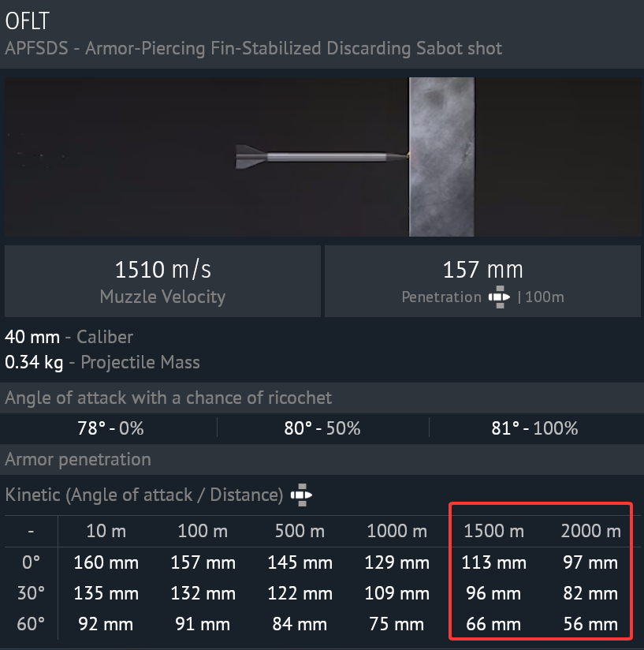Select the 1500 m distance column header
This screenshot has height=650, width=644.
(x=494, y=531)
